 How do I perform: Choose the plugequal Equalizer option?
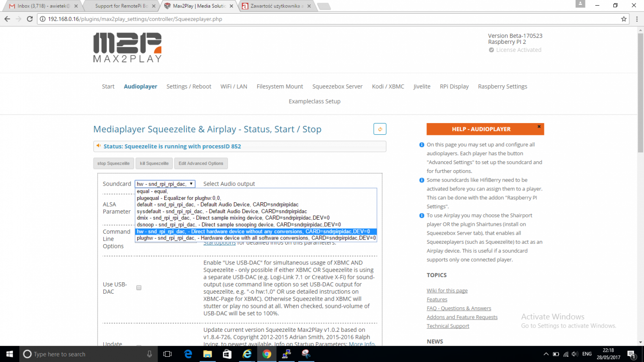tap(256, 198)
